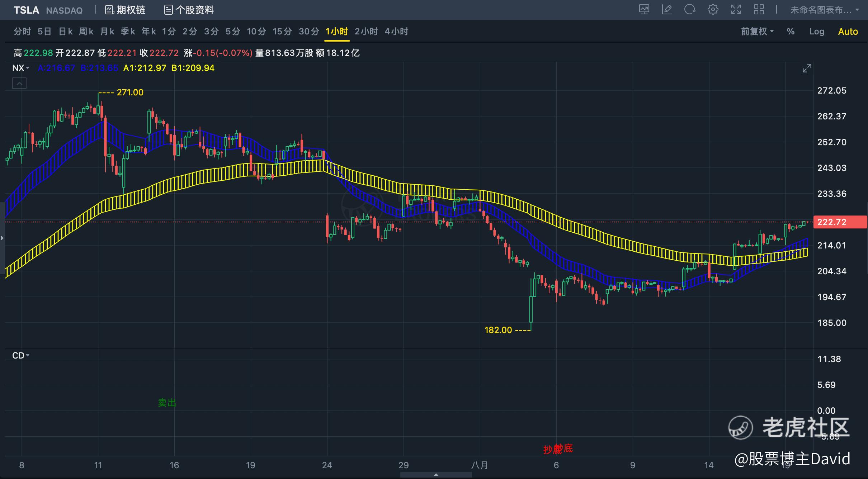This screenshot has width=868, height=479.
Task: Open the CD indicator dropdown
Action: [21, 356]
